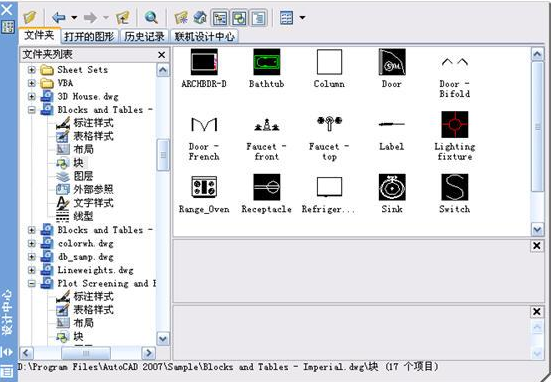
Task: Switch to the 历史记录 tab
Action: pos(144,37)
